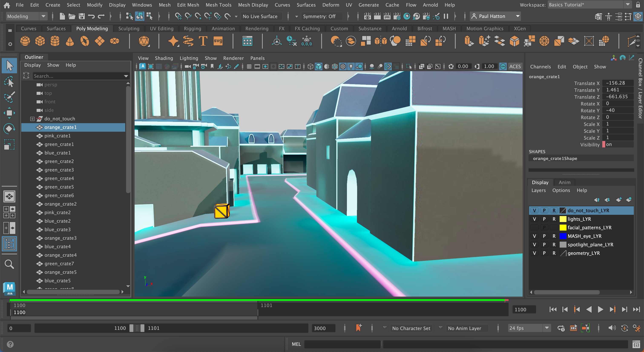Activate the Move tool in the toolbox
This screenshot has height=352, width=644.
coord(9,113)
